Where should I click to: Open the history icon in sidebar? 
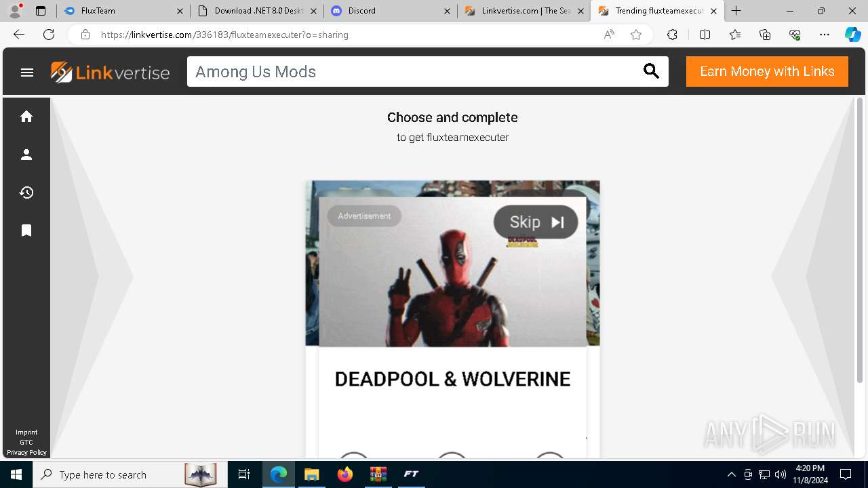pyautogui.click(x=26, y=192)
